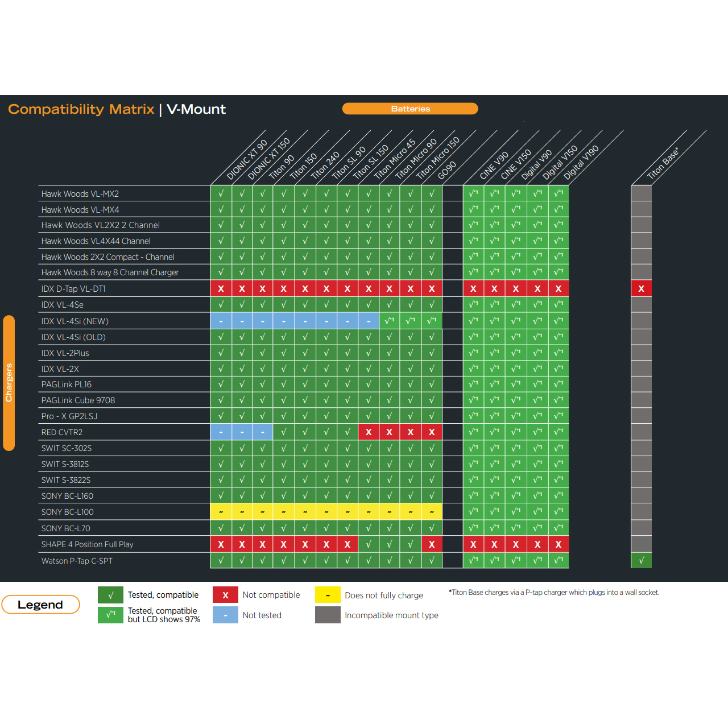The width and height of the screenshot is (728, 728).
Task: Click the 'Watson P-Tap C-SPT' row label
Action: point(77,561)
